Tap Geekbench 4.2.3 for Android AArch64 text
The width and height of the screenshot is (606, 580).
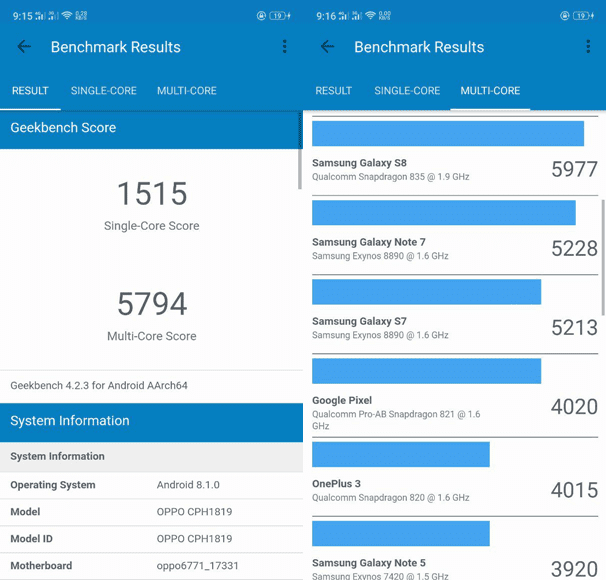coord(99,385)
